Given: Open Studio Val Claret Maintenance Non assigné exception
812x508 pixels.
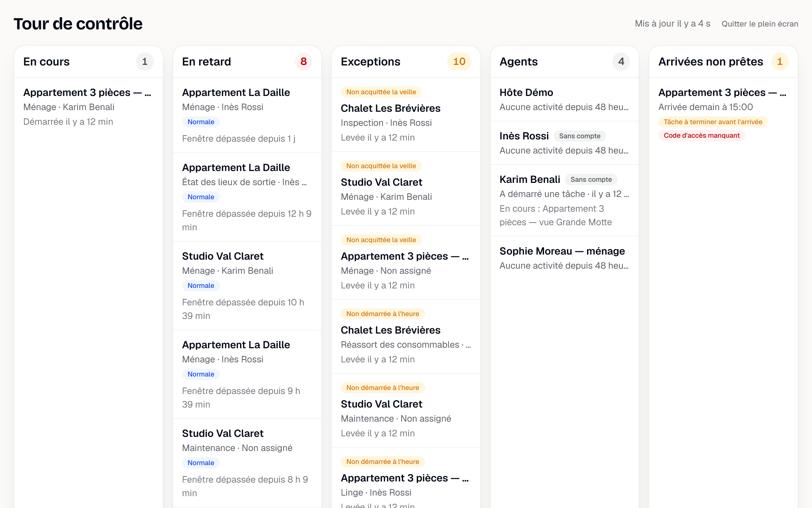Looking at the screenshot, I should [x=406, y=411].
